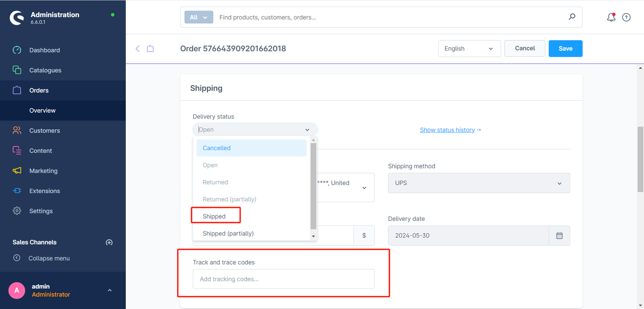Click the Add tracking codes field
Viewport: 644px width, 309px height.
point(283,279)
